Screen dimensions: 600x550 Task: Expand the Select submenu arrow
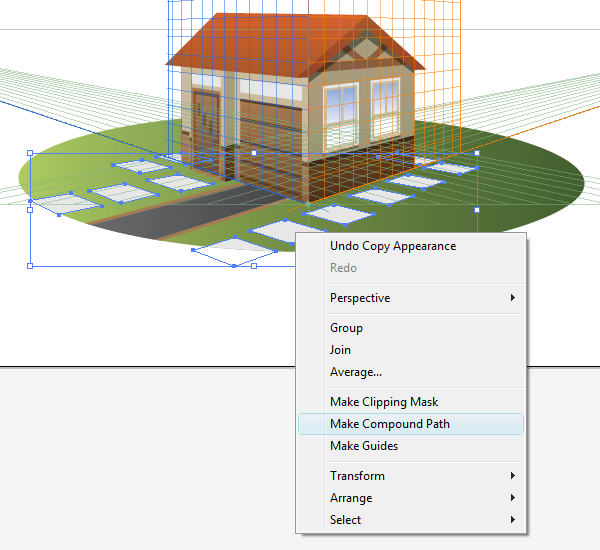click(513, 520)
